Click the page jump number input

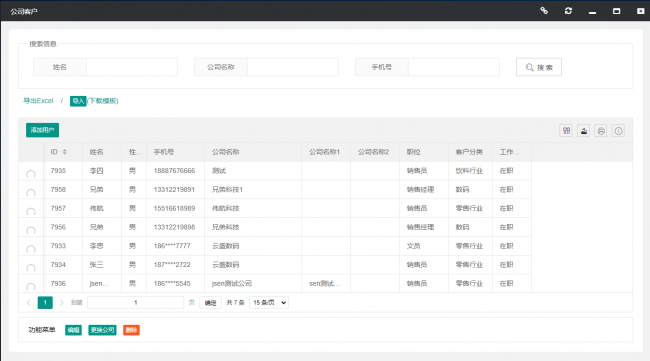[136, 303]
